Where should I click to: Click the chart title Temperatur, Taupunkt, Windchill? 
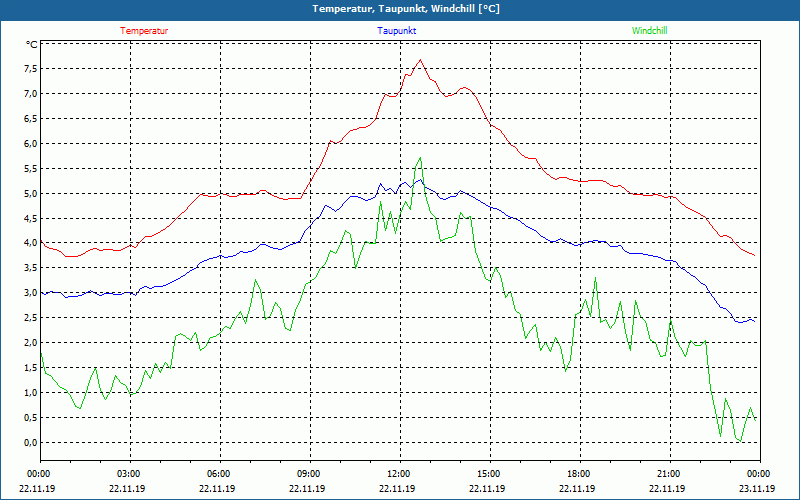click(x=406, y=9)
